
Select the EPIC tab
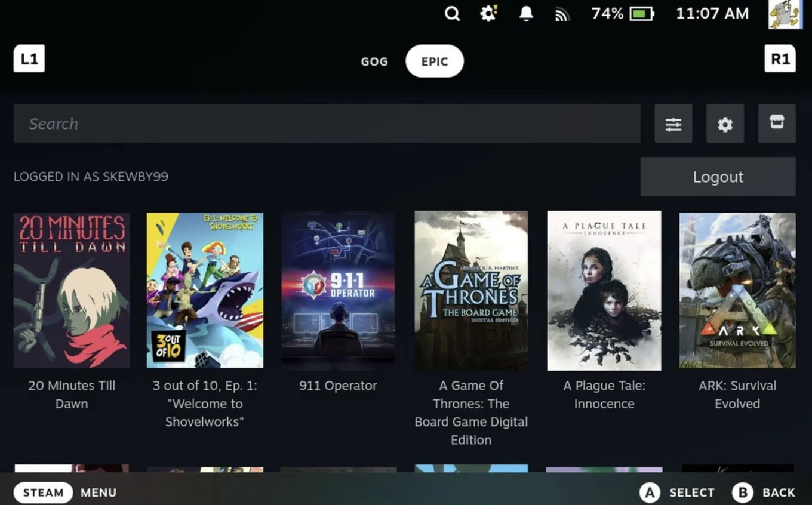435,61
